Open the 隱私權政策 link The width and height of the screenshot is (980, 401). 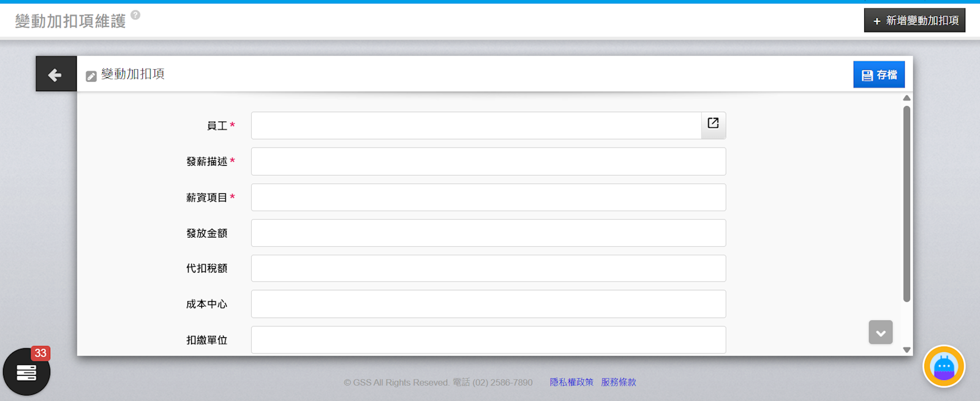[x=571, y=382]
